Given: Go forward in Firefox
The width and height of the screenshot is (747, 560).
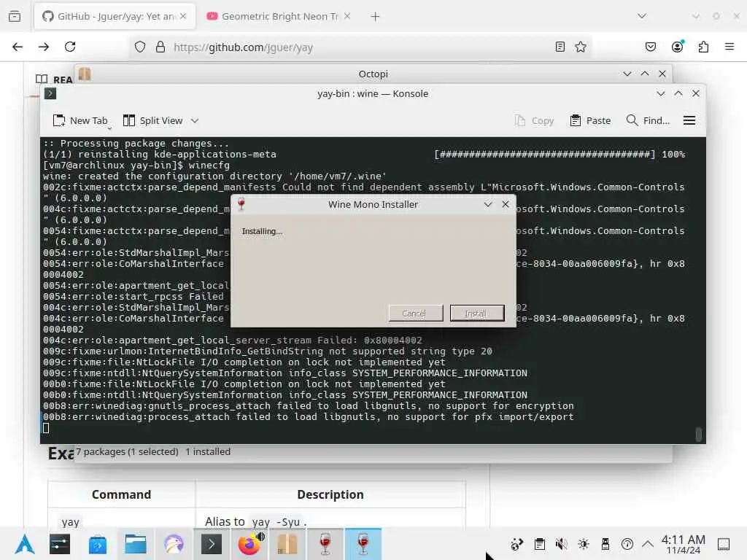Looking at the screenshot, I should tap(44, 47).
